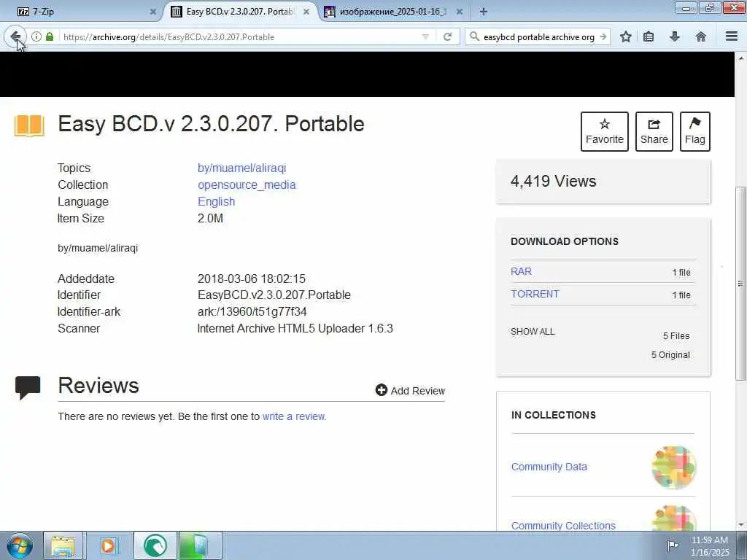Click the green taskbar application icon
The width and height of the screenshot is (747, 560).
click(200, 545)
